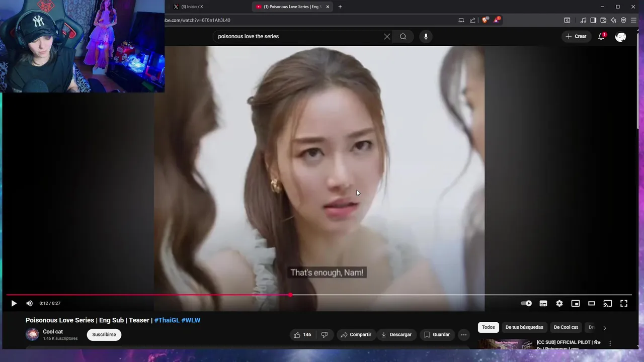
Task: Click the Descargar button
Action: click(x=396, y=334)
